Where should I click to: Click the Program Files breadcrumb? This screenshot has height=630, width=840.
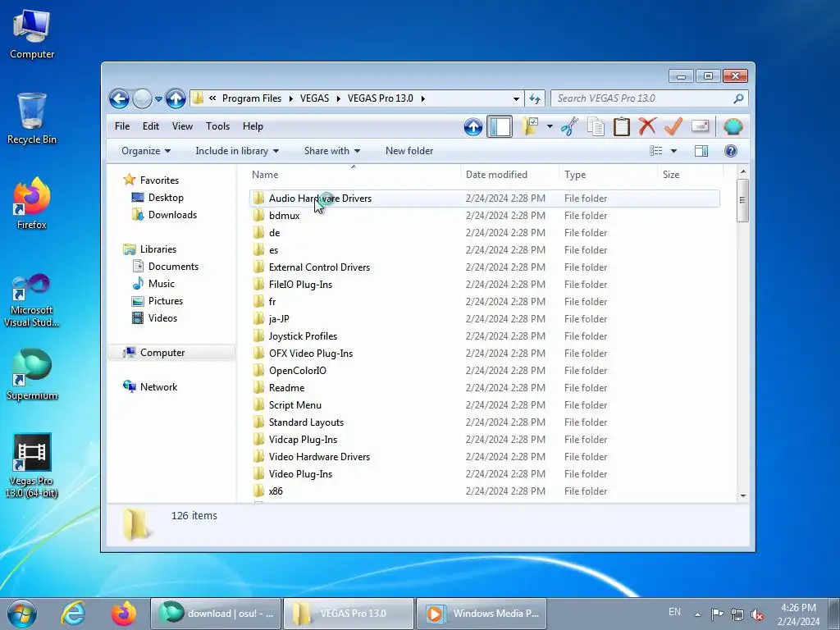point(252,98)
